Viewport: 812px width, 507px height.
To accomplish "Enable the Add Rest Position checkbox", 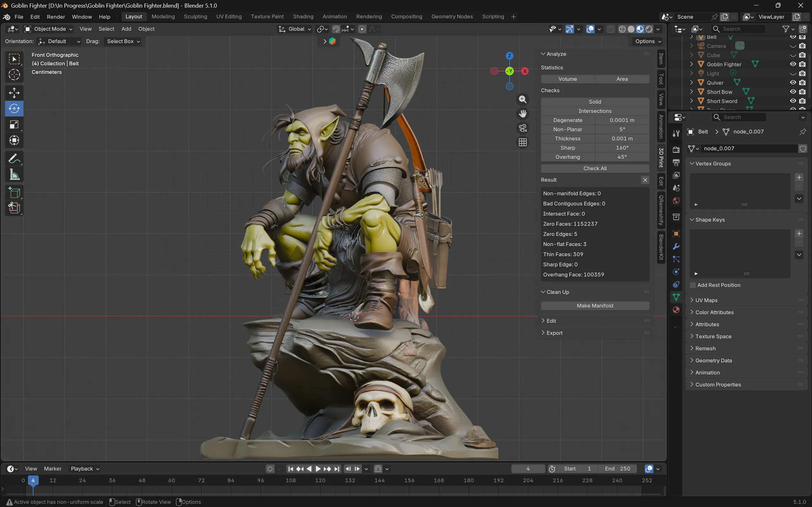I will click(693, 285).
